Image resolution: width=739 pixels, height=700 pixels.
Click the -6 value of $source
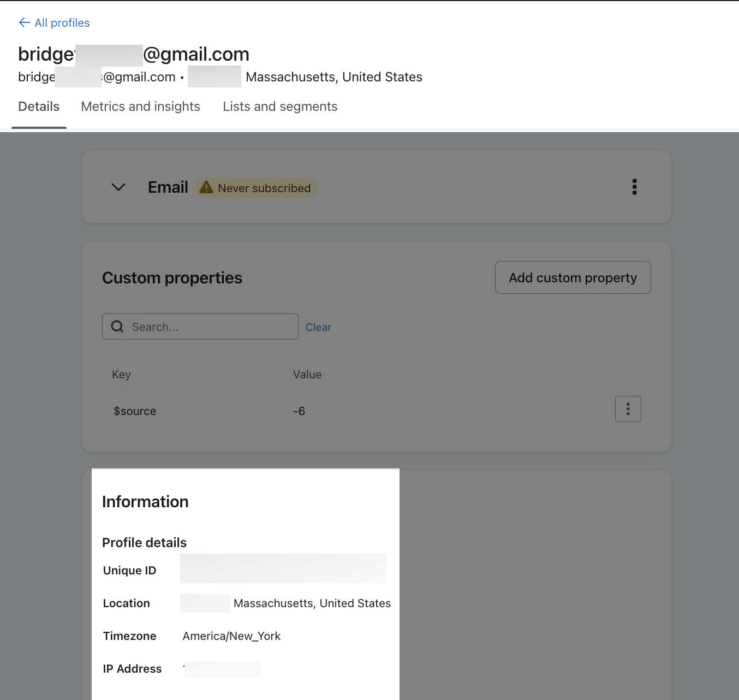point(299,411)
